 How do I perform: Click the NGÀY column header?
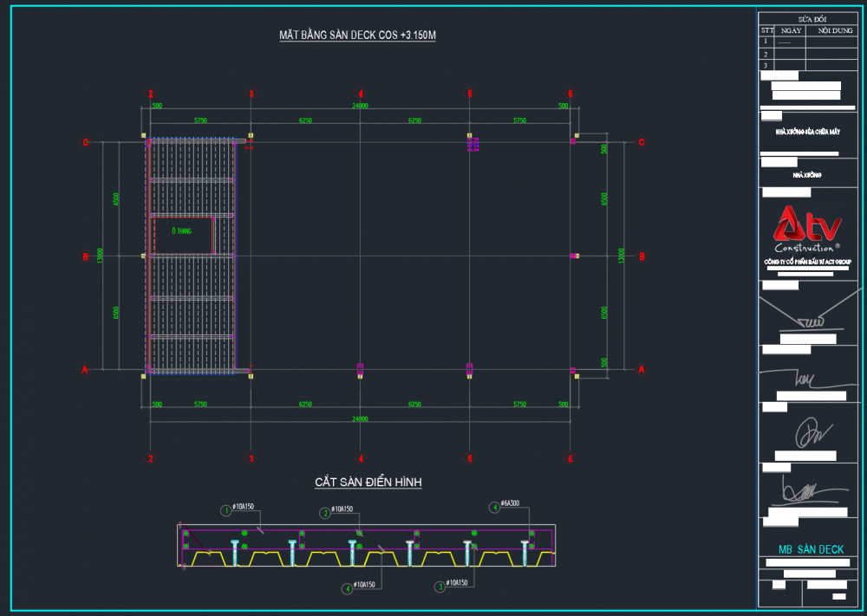click(790, 29)
